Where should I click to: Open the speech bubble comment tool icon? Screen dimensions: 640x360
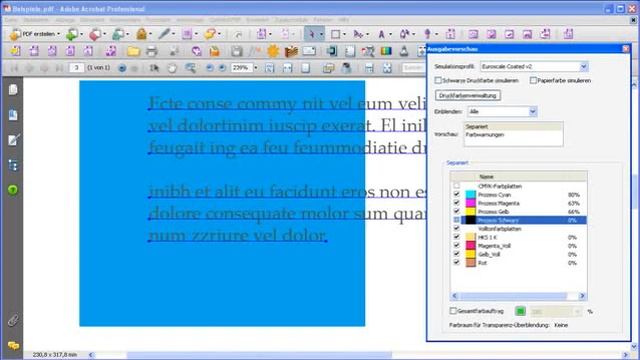tap(210, 34)
